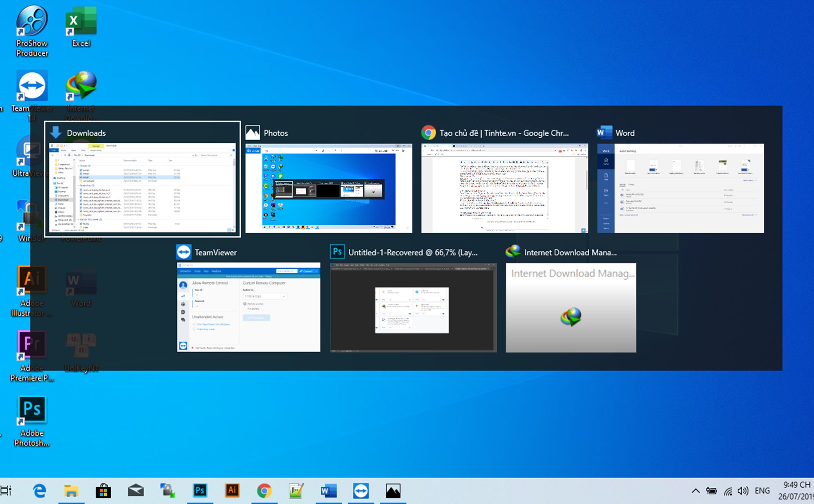Switch to the Google Chrome Tinhte.vn window
Image resolution: width=814 pixels, height=504 pixels.
[504, 188]
